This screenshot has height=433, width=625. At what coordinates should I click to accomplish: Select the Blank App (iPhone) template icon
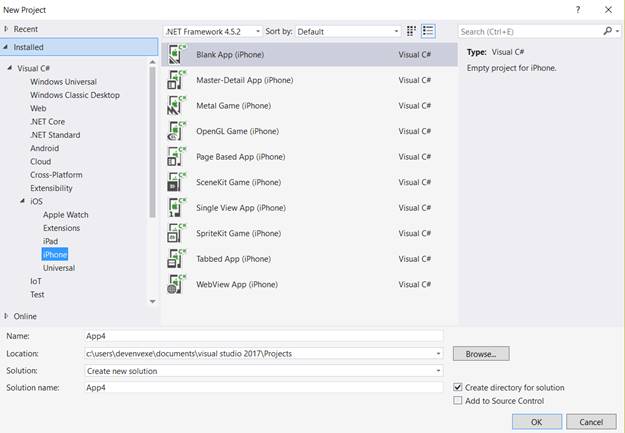[x=177, y=55]
